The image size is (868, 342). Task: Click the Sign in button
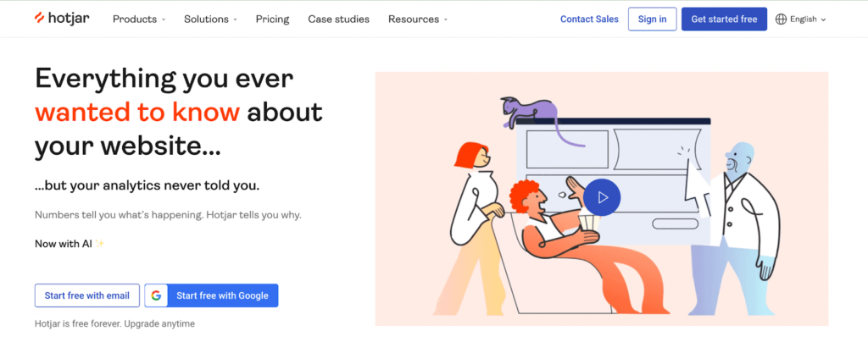pyautogui.click(x=652, y=19)
